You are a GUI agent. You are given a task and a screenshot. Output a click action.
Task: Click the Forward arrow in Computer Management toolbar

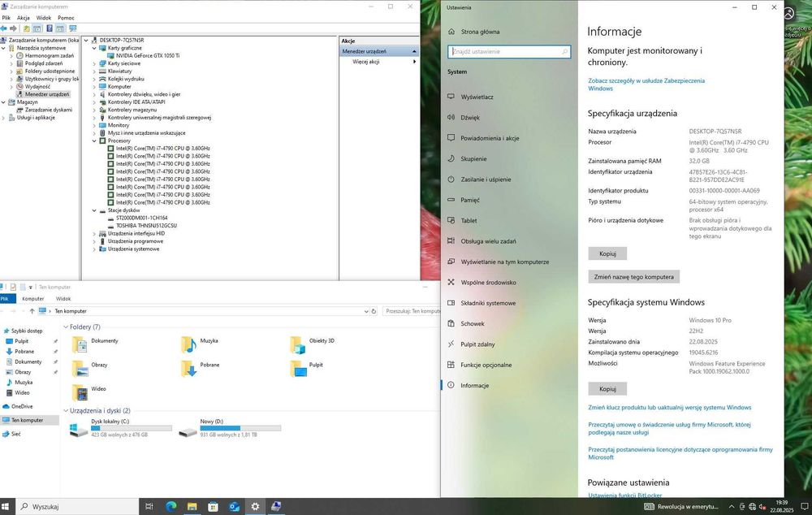point(14,28)
